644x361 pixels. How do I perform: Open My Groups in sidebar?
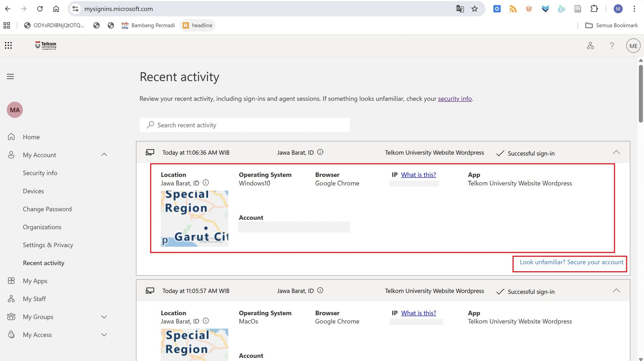[x=38, y=317]
